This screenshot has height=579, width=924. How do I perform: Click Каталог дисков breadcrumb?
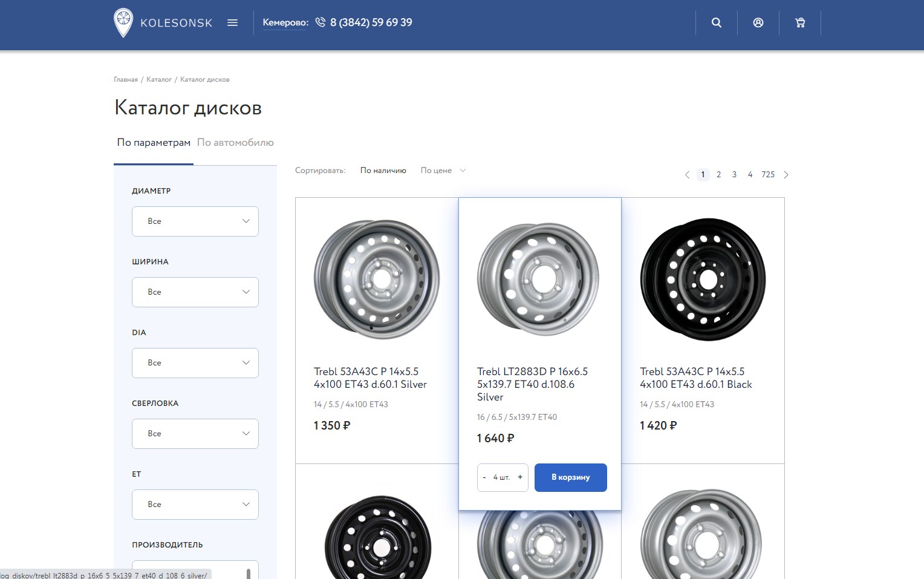click(205, 80)
